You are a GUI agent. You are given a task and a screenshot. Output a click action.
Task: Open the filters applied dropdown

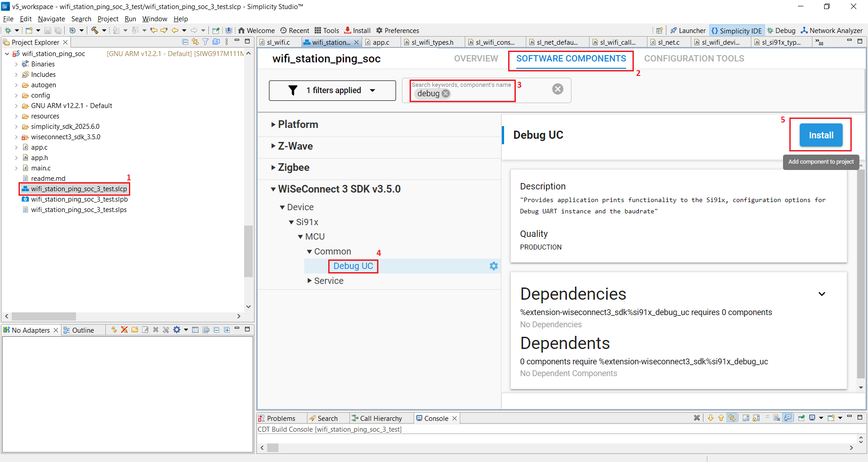(332, 90)
